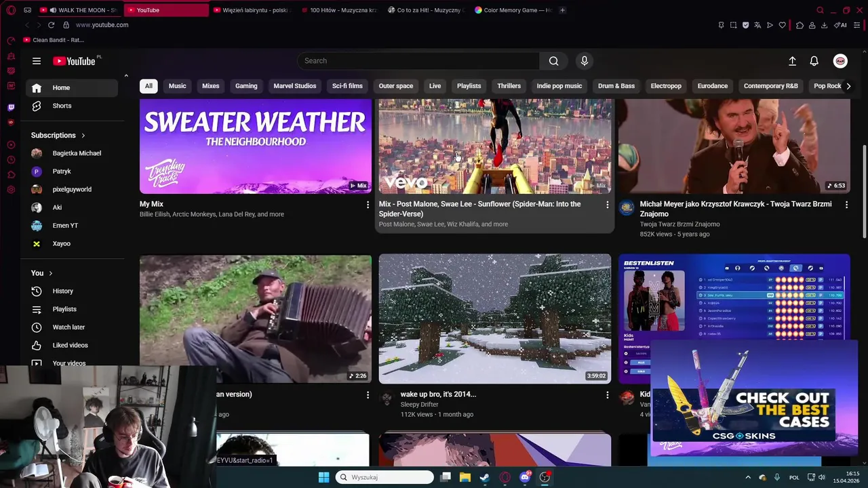Screen dimensions: 868x488
Task: Open Watch later in sidebar
Action: pyautogui.click(x=72, y=327)
